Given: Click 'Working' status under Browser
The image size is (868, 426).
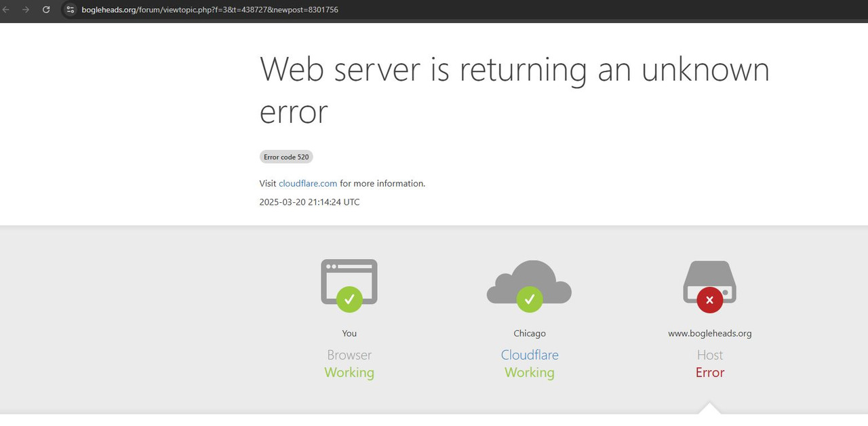Looking at the screenshot, I should tap(349, 372).
